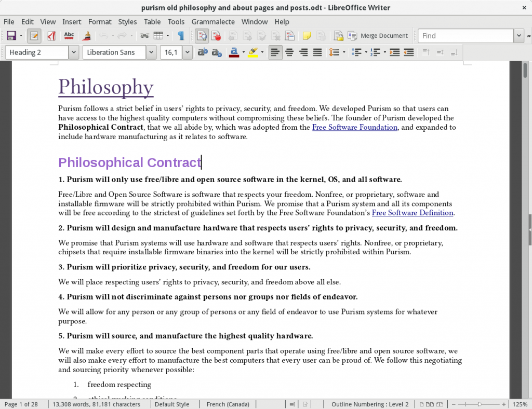Viewport: 532px width, 409px height.
Task: Click Page 1 of 28 status field
Action: coord(21,404)
